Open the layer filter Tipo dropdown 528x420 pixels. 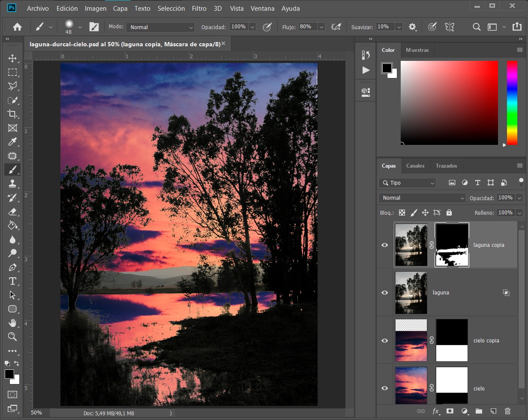(407, 183)
